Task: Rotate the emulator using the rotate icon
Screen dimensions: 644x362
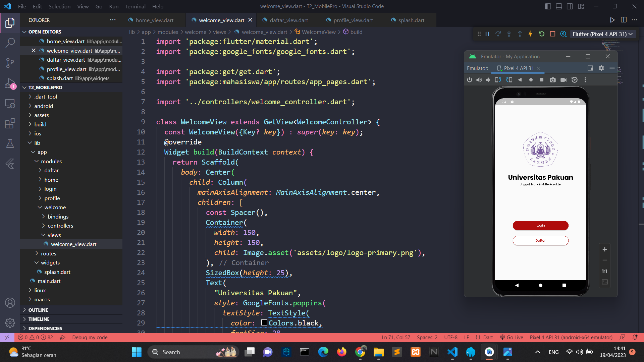Action: point(498,80)
